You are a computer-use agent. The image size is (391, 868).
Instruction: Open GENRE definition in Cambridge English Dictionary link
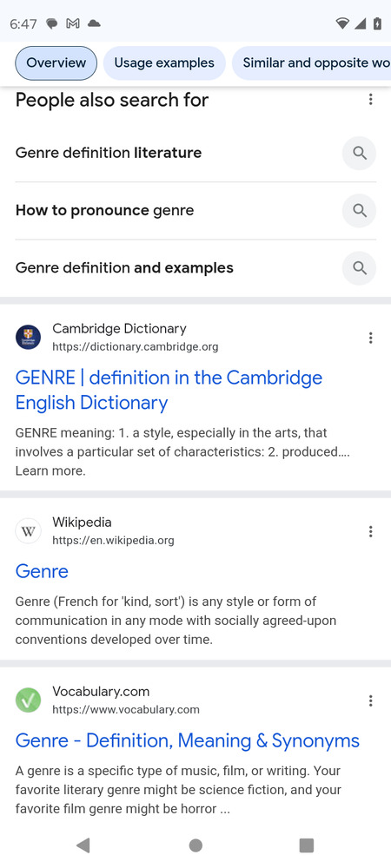[x=169, y=390]
